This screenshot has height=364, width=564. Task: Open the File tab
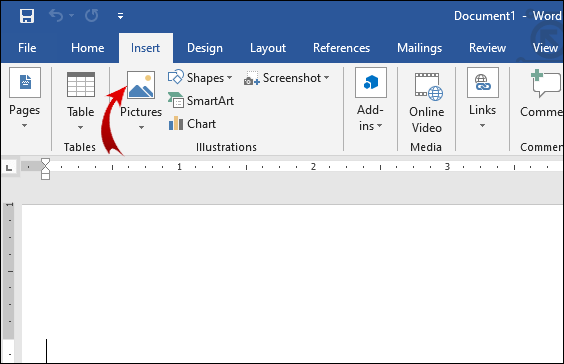point(27,48)
